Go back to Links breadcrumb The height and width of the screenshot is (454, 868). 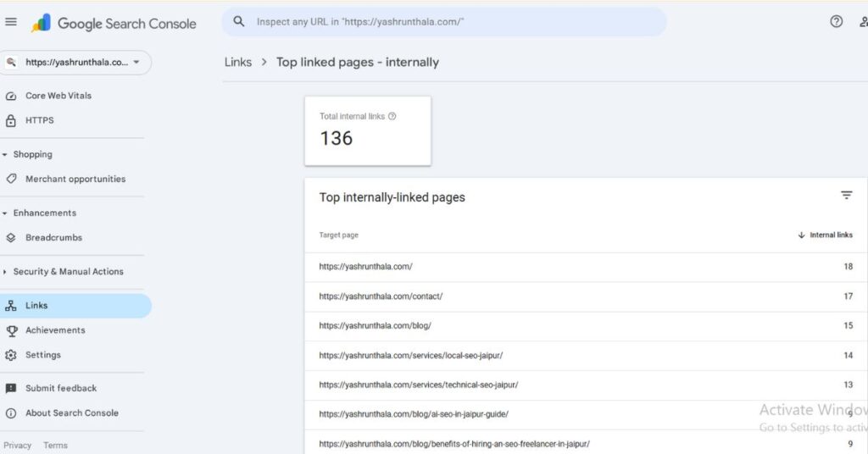click(238, 62)
